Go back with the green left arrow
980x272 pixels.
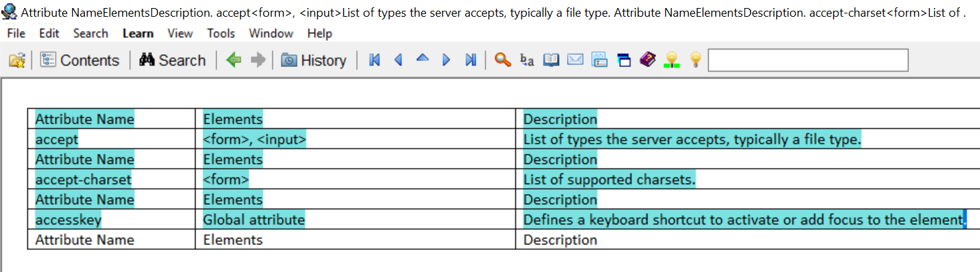pos(234,60)
